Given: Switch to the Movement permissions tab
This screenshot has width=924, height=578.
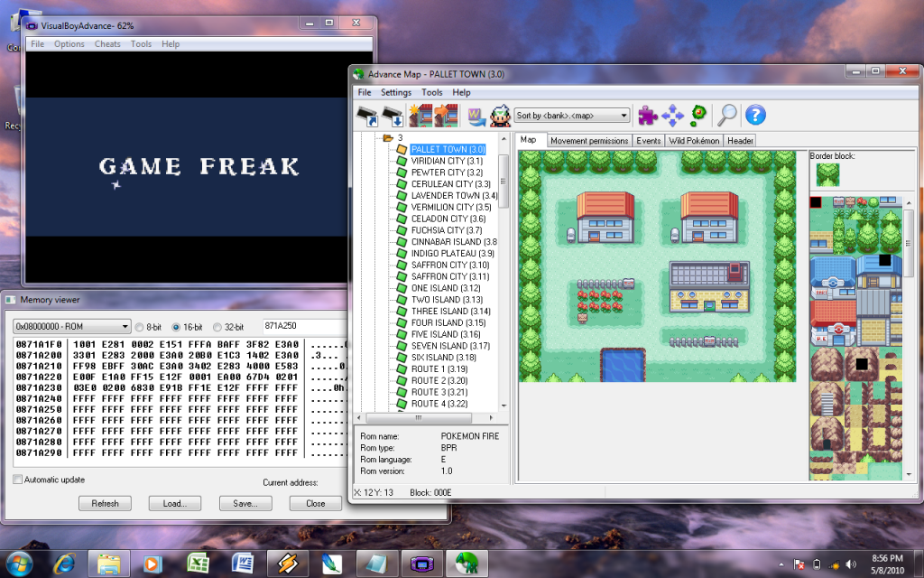Looking at the screenshot, I should (x=589, y=141).
